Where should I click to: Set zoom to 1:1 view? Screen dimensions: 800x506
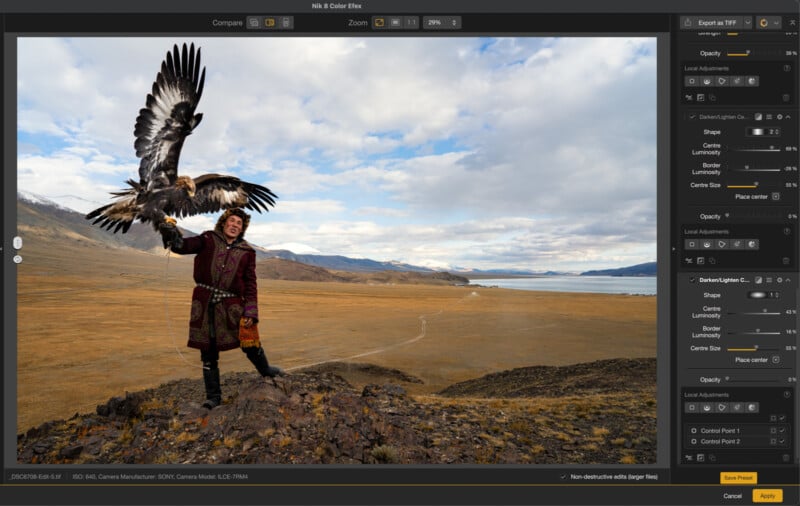pos(411,22)
